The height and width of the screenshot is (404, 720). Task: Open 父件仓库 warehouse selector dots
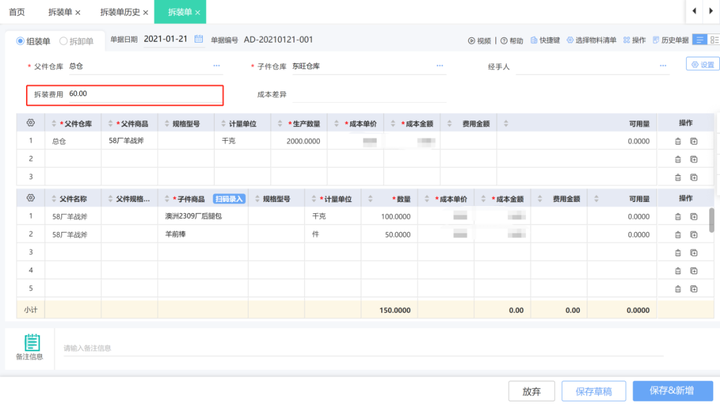pos(216,66)
